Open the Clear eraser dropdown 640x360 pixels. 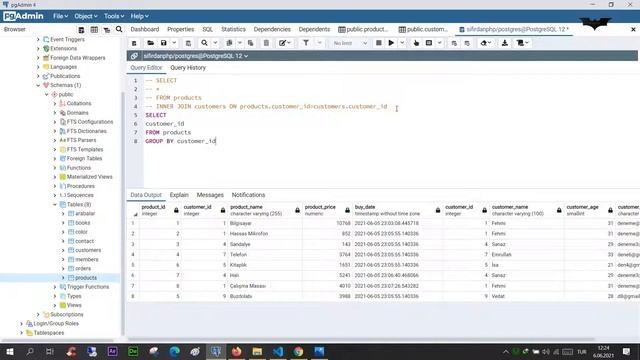coord(485,43)
